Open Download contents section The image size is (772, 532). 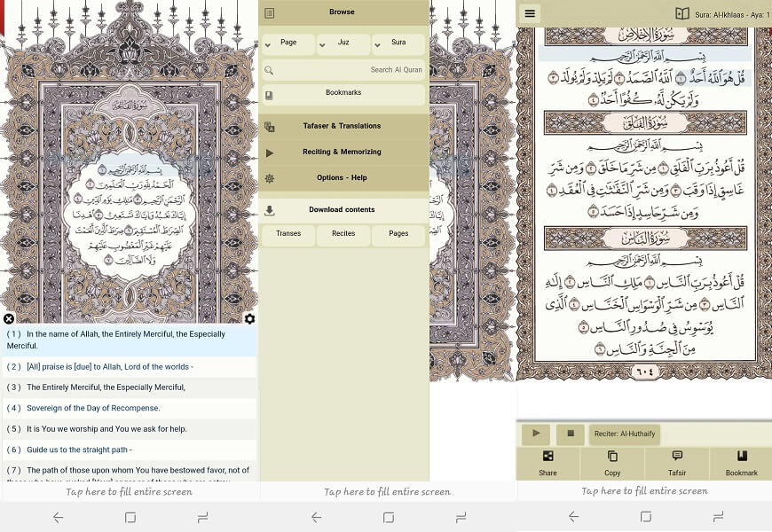tap(343, 209)
